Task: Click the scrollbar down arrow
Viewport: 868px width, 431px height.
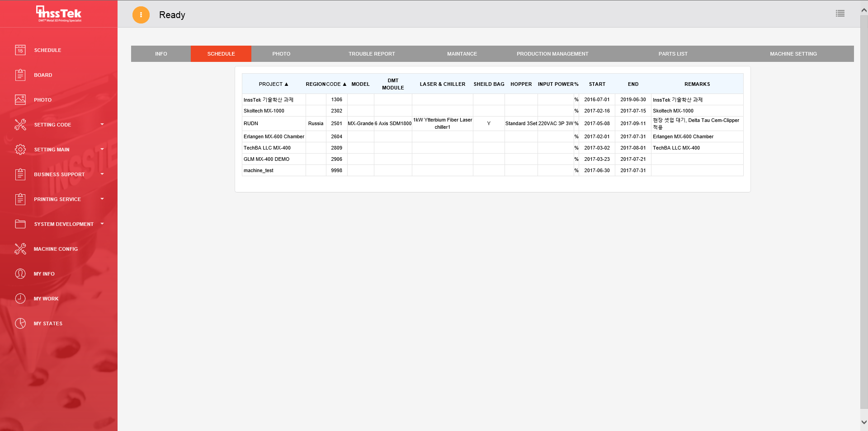Action: click(864, 422)
